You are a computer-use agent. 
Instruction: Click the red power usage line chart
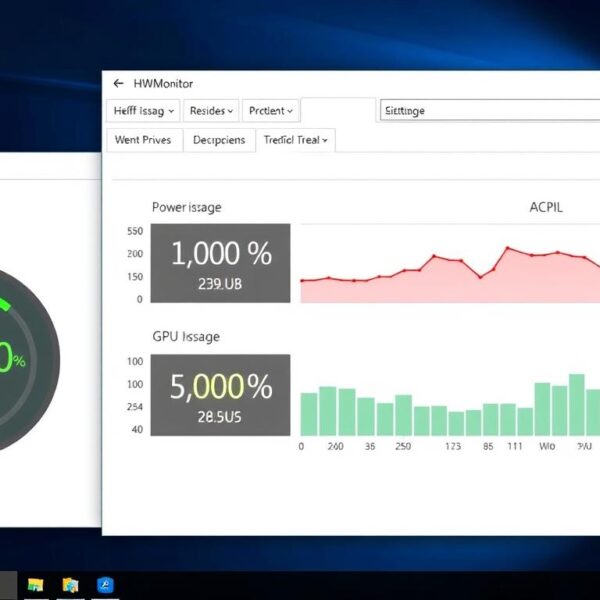point(450,274)
